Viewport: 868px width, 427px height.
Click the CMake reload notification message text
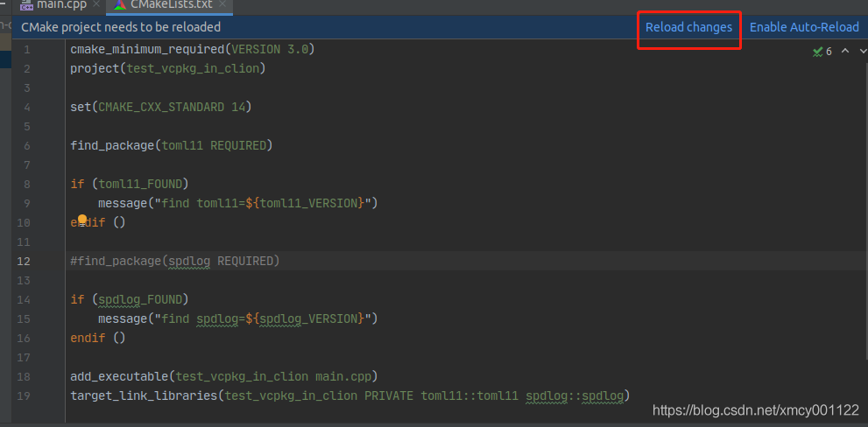click(121, 27)
